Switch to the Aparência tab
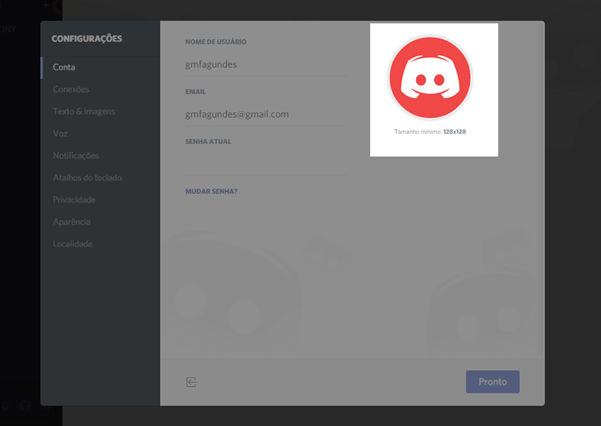The height and width of the screenshot is (426, 601). coord(72,221)
